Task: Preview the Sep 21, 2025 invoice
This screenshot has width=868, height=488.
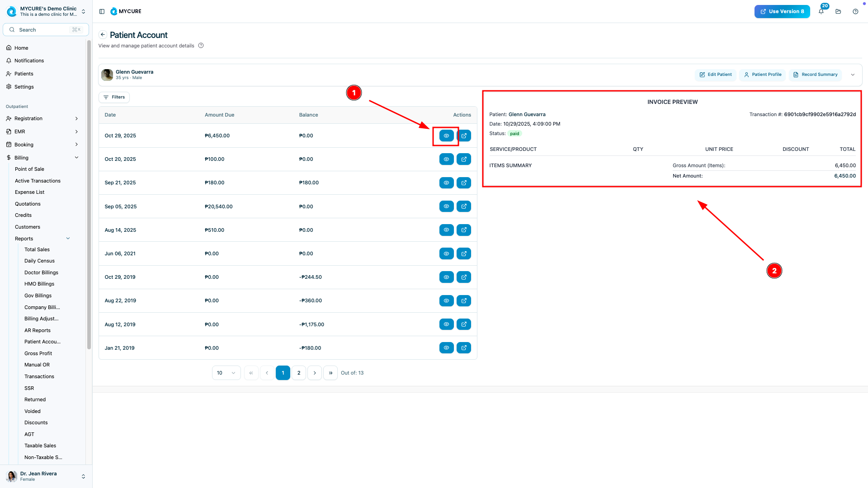Action: [446, 183]
